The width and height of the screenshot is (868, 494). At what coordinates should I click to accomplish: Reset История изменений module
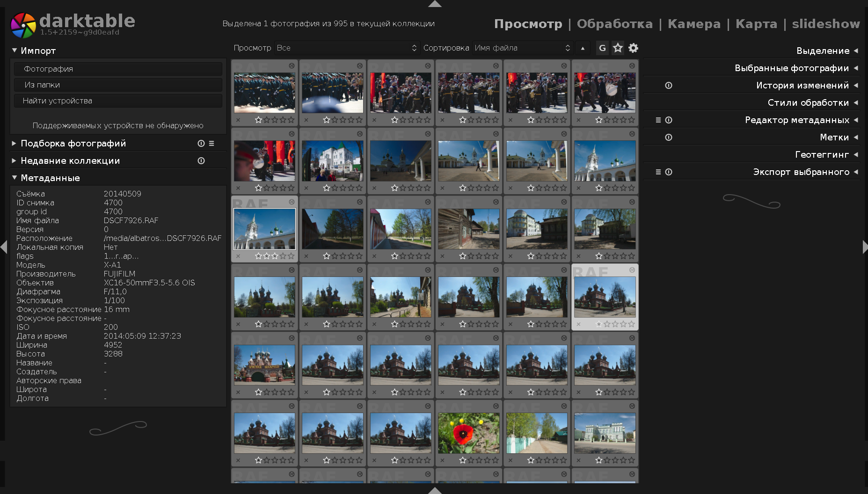(x=669, y=86)
